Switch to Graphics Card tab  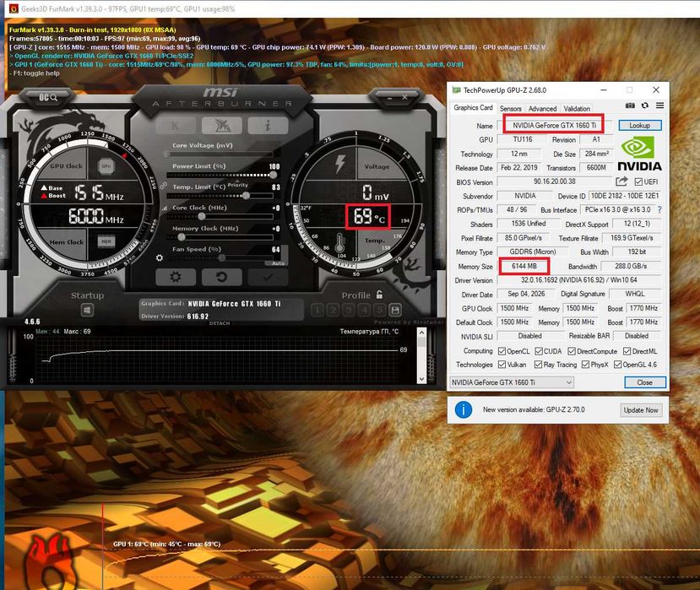pyautogui.click(x=473, y=108)
